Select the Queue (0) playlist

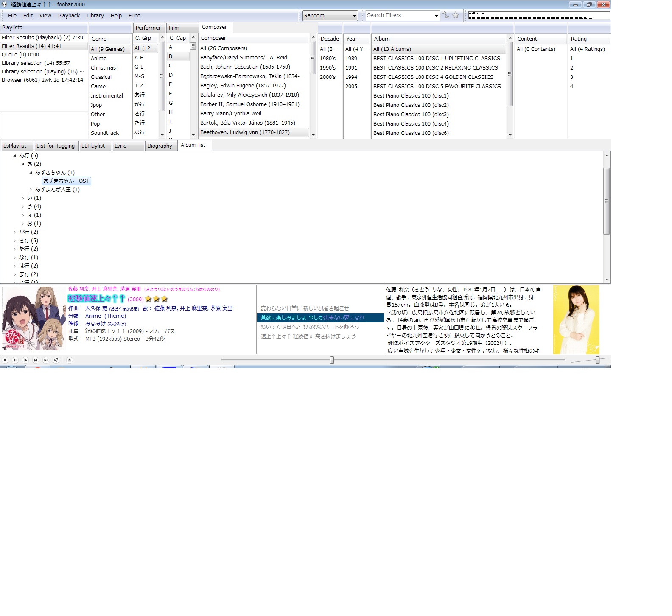tap(44, 55)
